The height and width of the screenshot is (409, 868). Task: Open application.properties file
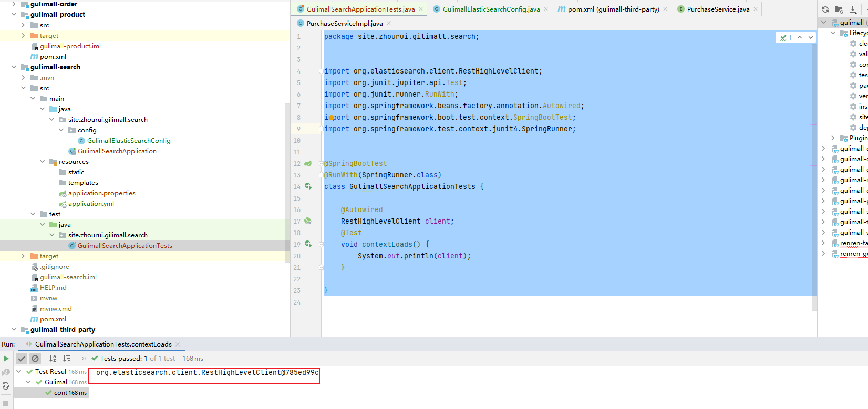[102, 193]
